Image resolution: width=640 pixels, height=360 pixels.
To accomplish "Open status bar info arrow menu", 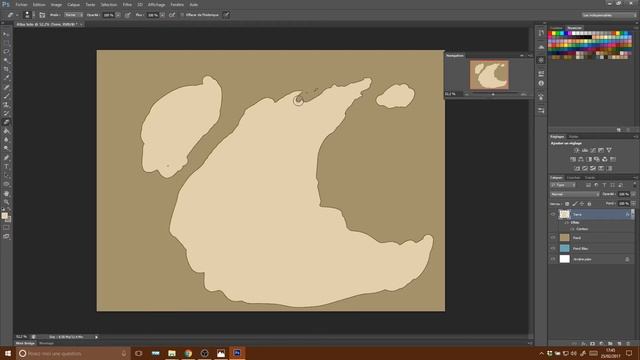I will (96, 337).
